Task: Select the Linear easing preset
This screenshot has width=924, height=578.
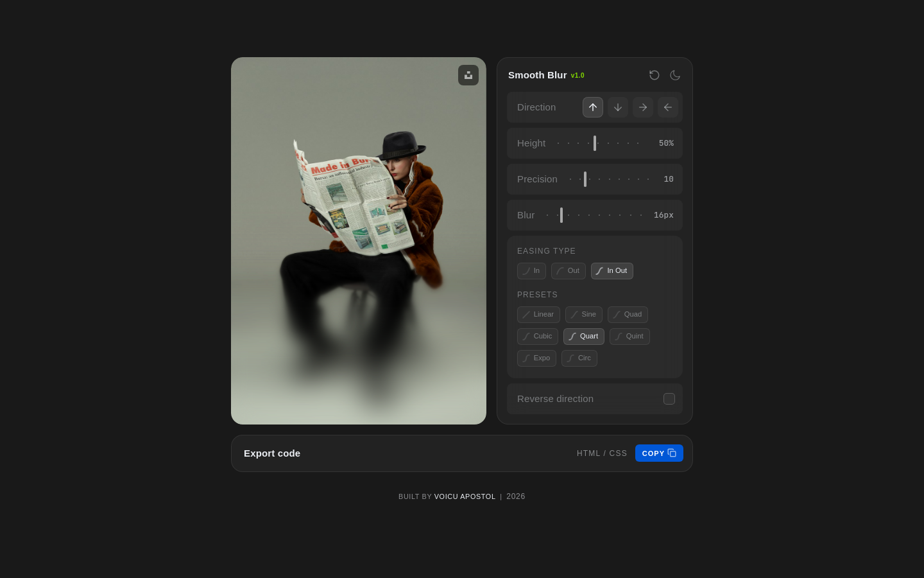Action: [x=538, y=314]
